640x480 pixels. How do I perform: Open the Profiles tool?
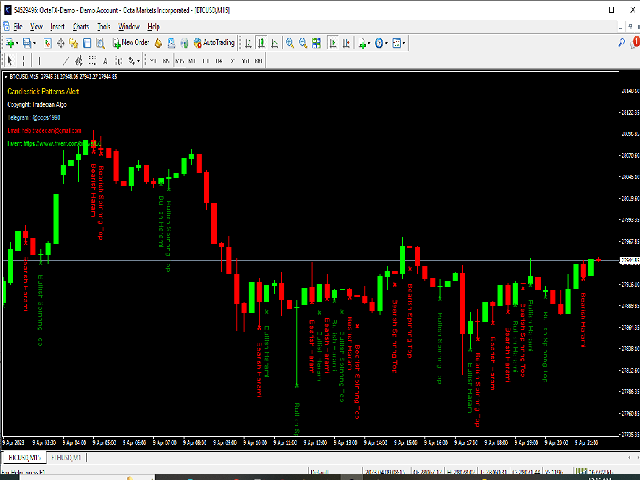click(27, 43)
